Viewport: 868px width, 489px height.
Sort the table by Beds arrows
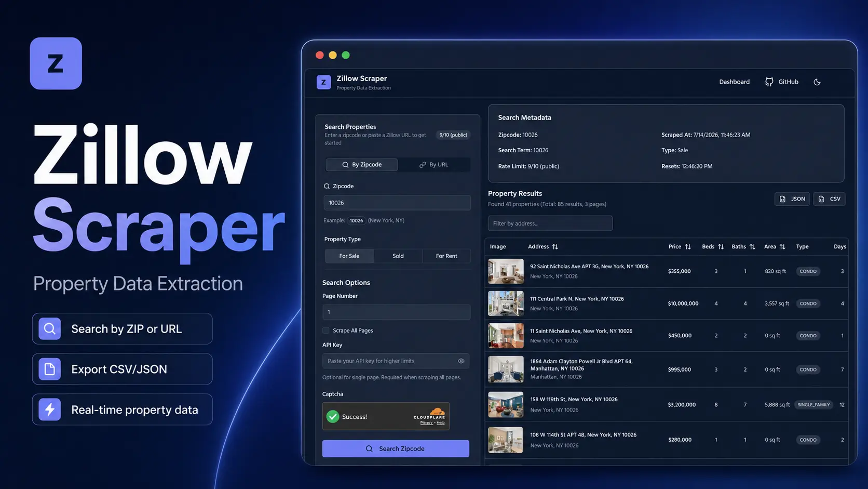click(721, 247)
